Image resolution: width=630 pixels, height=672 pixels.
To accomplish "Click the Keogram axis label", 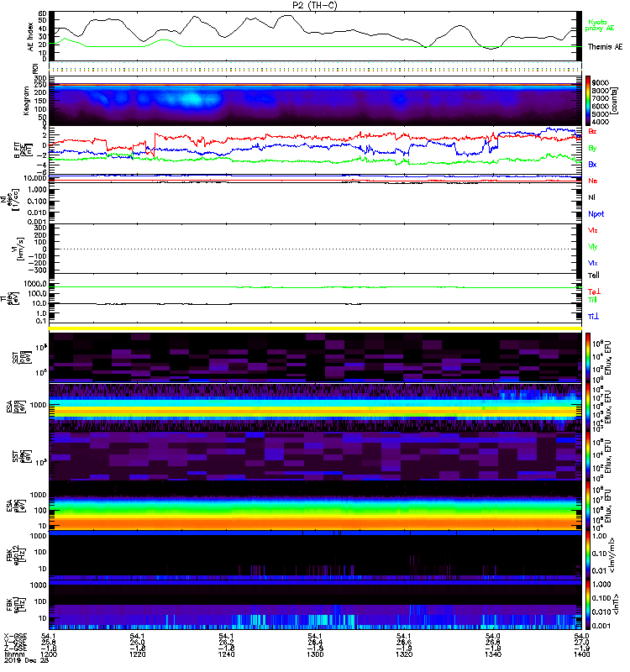I will click(26, 101).
